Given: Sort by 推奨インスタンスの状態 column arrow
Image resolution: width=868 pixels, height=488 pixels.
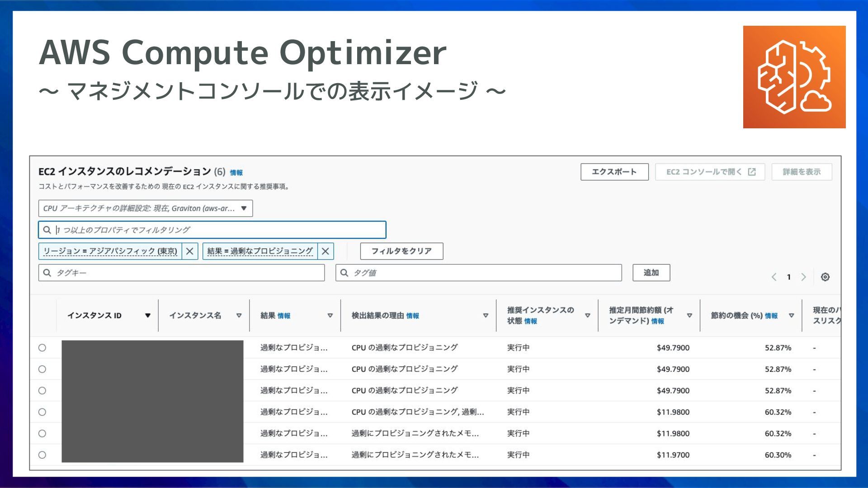Looking at the screenshot, I should pos(587,315).
